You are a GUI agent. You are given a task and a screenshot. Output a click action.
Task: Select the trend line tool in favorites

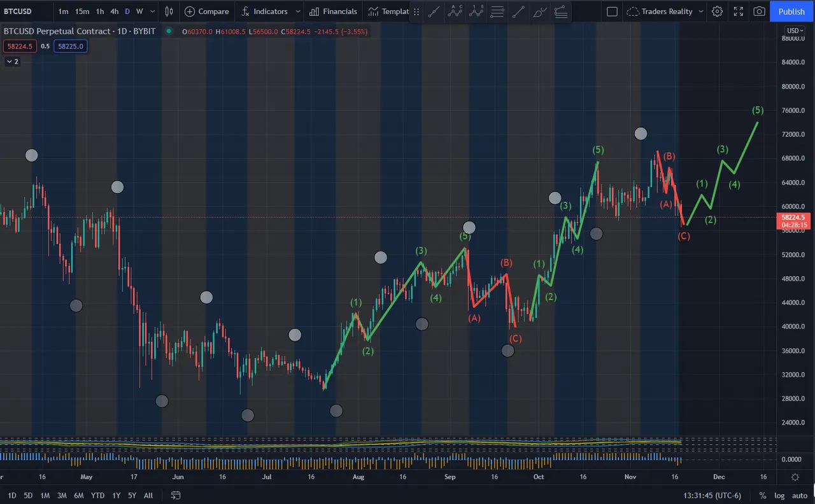coord(434,11)
